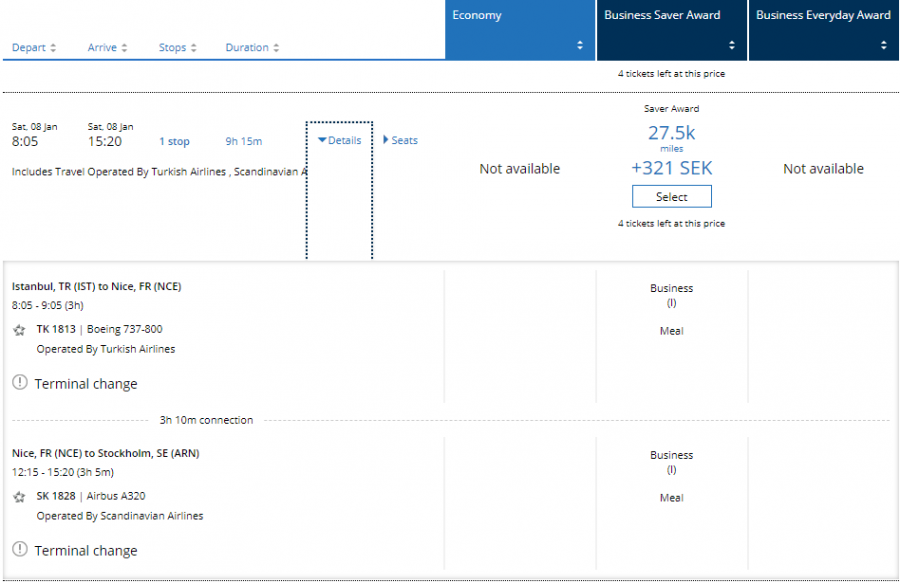This screenshot has width=900, height=583.
Task: Click the 27.5k miles award price
Action: (x=671, y=133)
